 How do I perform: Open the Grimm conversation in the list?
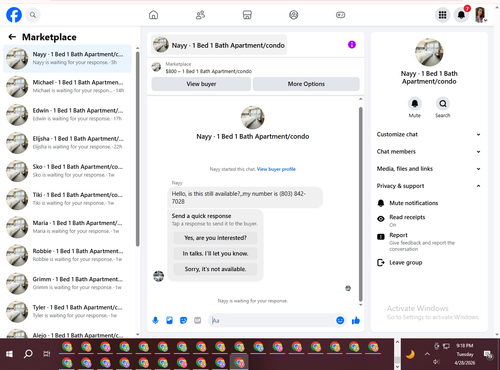click(67, 283)
